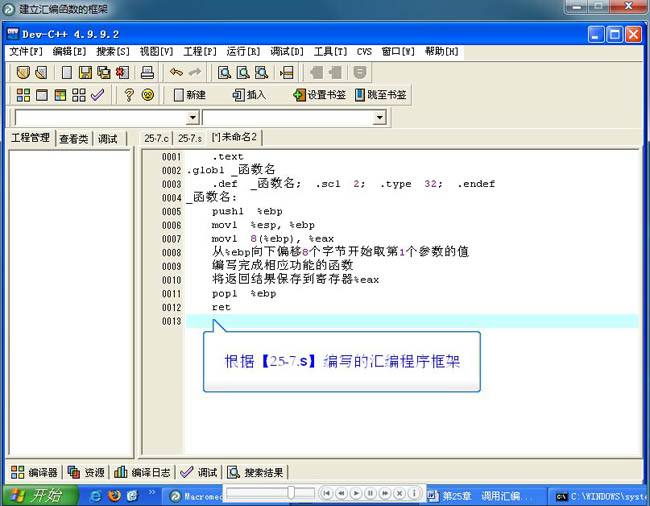The image size is (650, 506).
Task: Open the 窗口[W] menu
Action: (398, 51)
